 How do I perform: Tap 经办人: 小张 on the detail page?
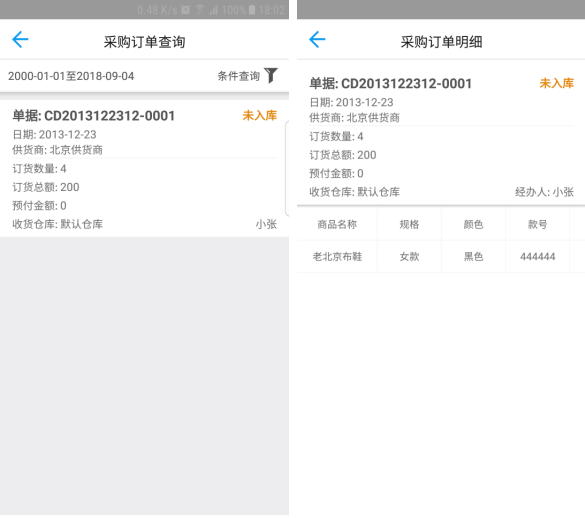544,192
